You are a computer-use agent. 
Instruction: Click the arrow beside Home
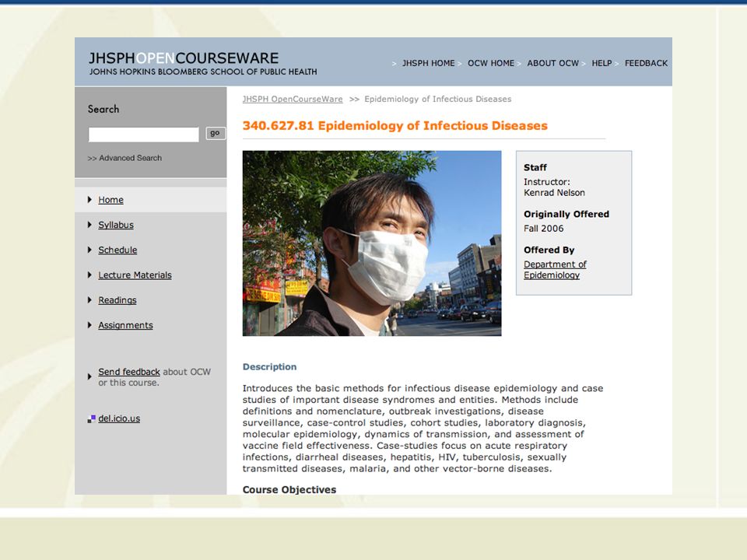click(89, 200)
